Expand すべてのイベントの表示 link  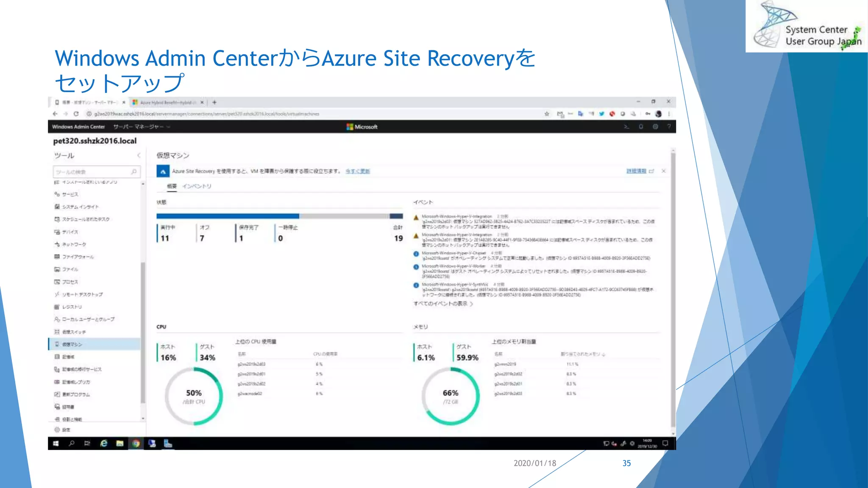pos(443,304)
